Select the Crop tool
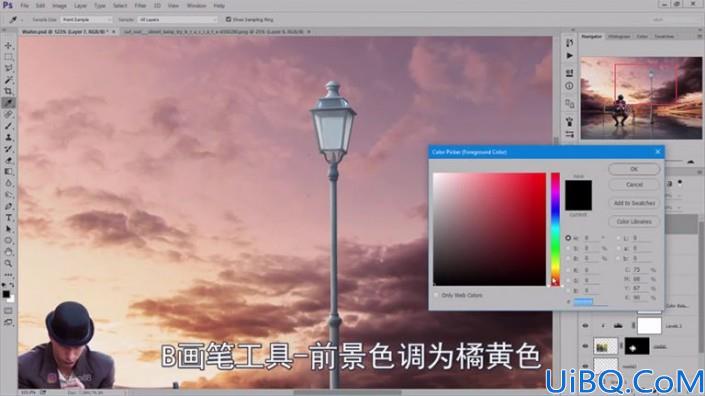705x396 pixels. (9, 91)
